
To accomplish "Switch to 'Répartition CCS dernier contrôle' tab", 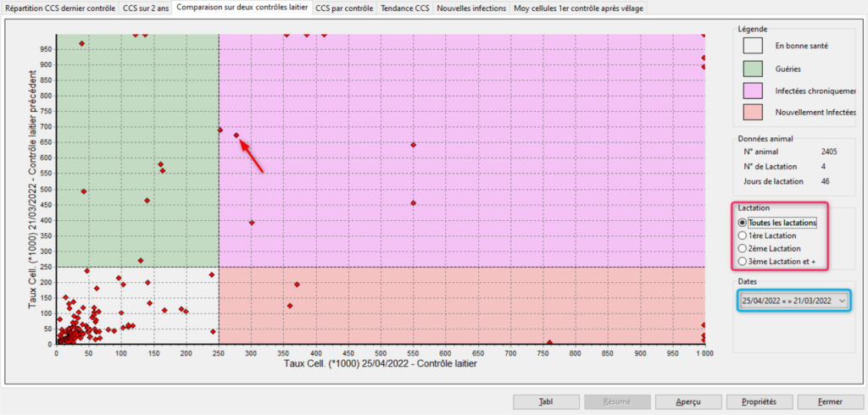I will point(59,8).
